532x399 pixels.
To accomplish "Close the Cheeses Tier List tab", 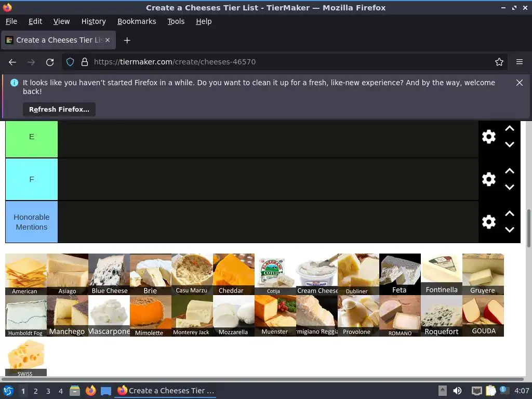I will [108, 40].
